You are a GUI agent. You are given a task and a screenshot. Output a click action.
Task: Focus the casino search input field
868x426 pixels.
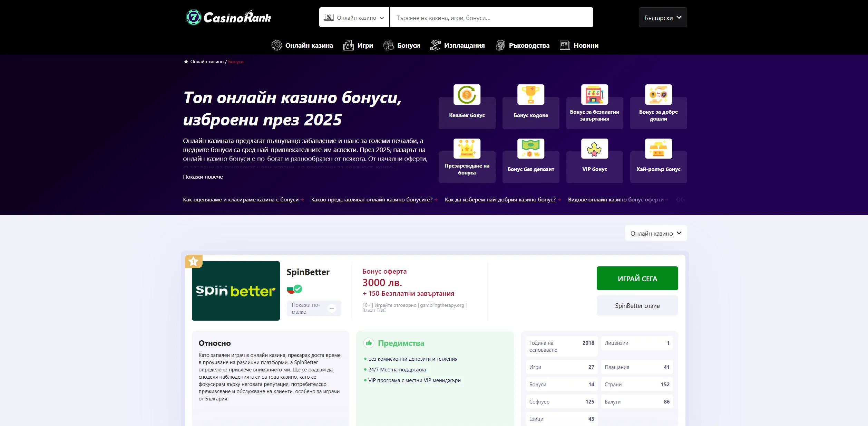tap(491, 18)
